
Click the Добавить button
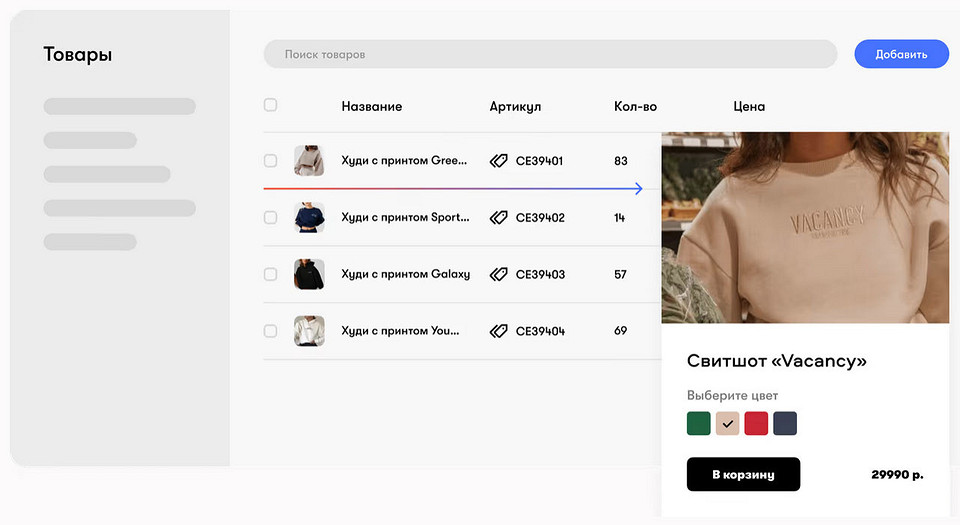tap(901, 54)
